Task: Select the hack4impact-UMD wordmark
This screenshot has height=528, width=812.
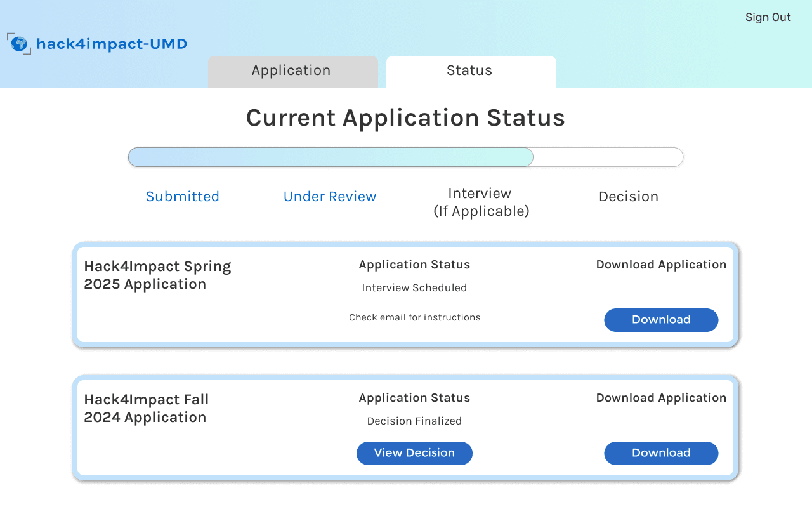Action: 112,44
